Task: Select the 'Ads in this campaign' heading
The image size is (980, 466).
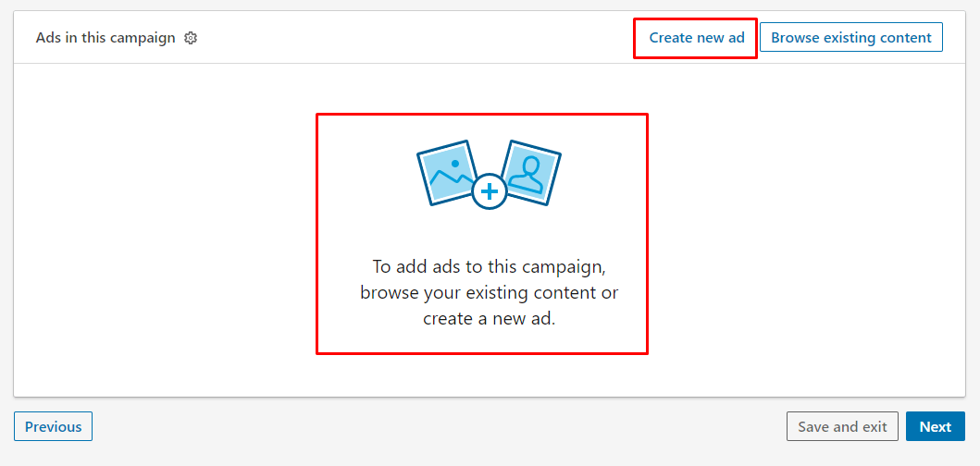Action: pos(105,38)
